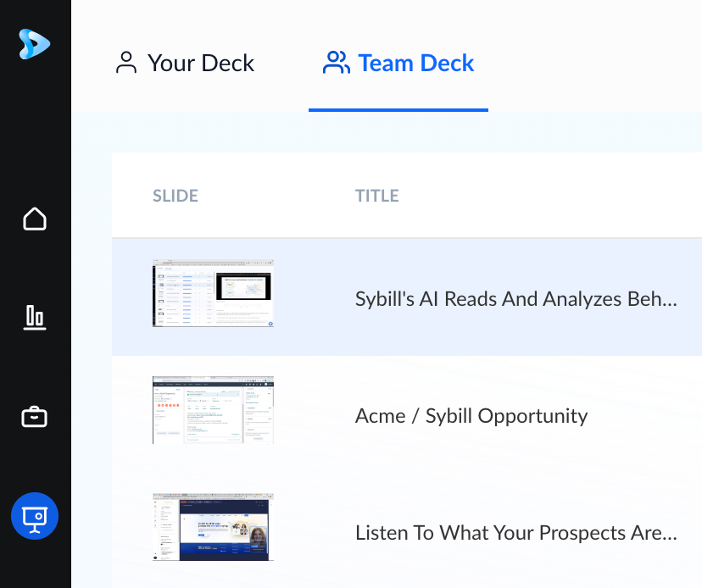Select title Acme / Sybill Opportunity
This screenshot has width=702, height=588.
click(x=471, y=416)
